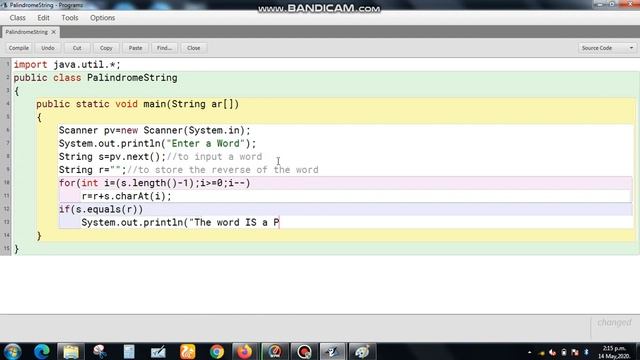The image size is (640, 360).
Task: Click the comment "//to input a word"
Action: coord(214,157)
